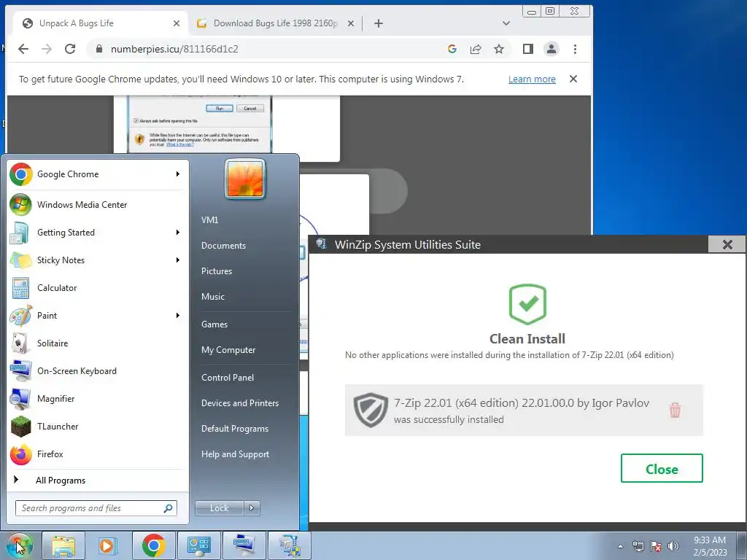Dismiss the Chrome update notification bar

573,79
